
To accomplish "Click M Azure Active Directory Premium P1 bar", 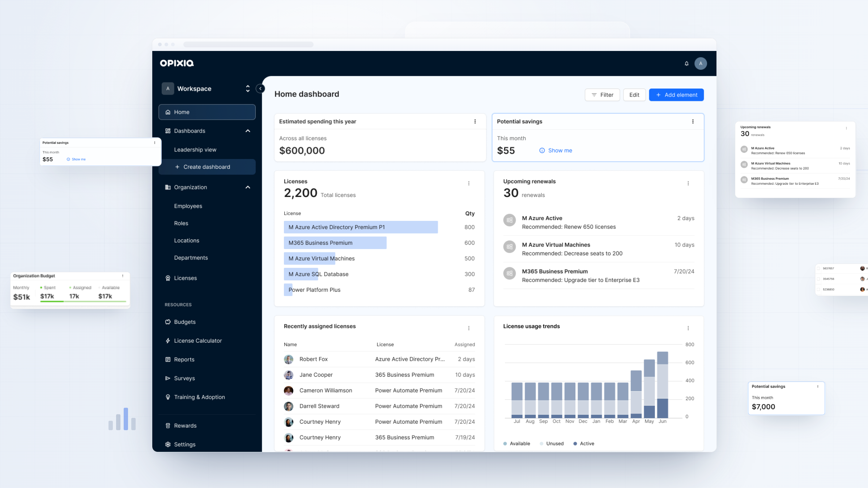I will (x=361, y=227).
